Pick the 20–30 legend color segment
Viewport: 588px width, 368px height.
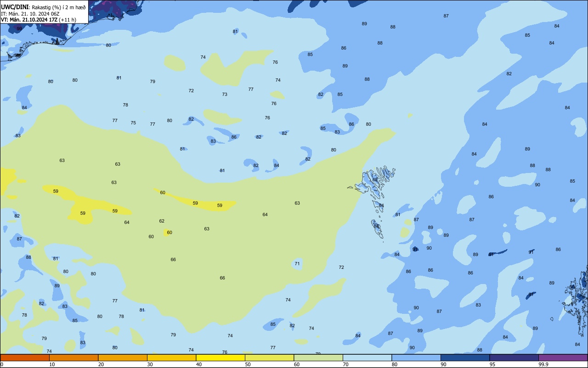(x=123, y=357)
